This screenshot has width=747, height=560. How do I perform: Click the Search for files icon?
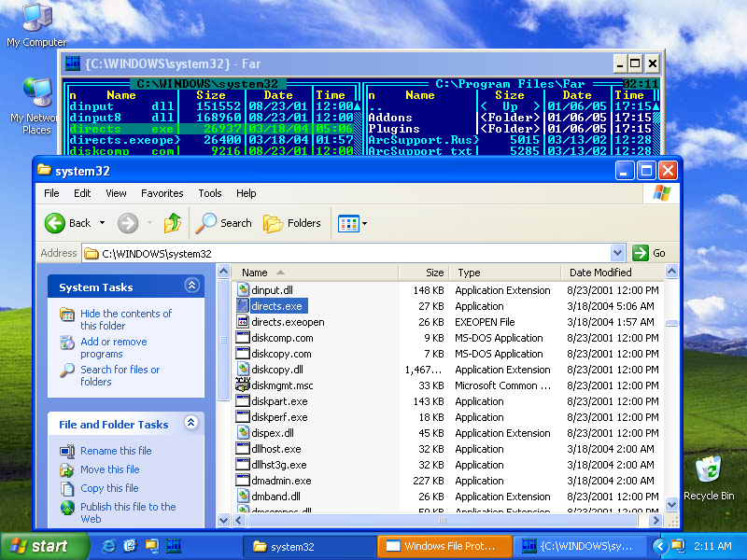pyautogui.click(x=67, y=370)
